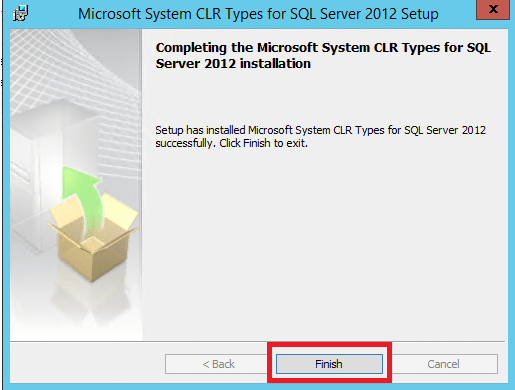Screen dimensions: 515x390
Task: Click the disabled Cancel button
Action: point(444,364)
